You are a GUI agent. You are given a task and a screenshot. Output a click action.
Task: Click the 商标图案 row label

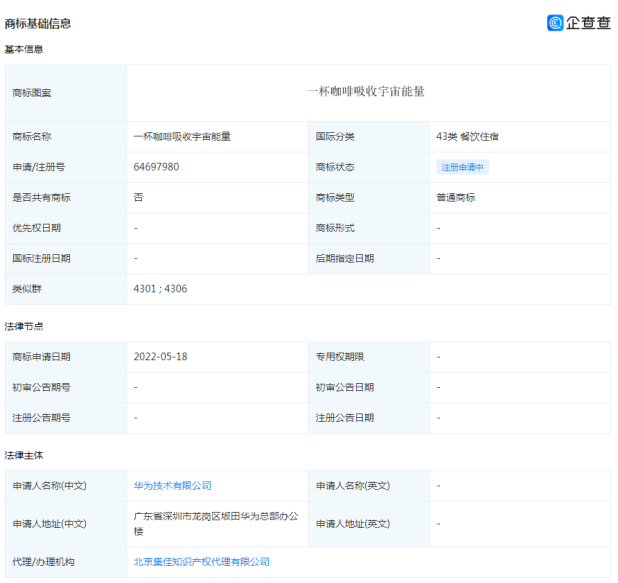pos(32,93)
